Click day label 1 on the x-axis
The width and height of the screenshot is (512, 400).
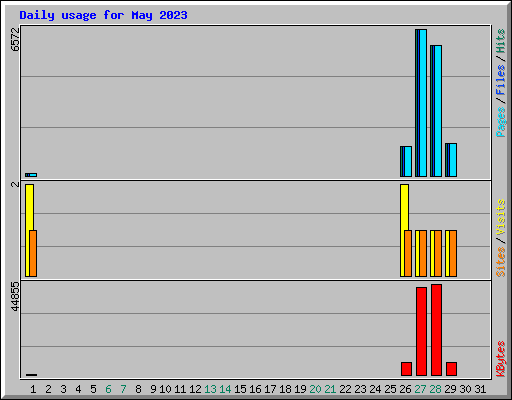point(33,389)
